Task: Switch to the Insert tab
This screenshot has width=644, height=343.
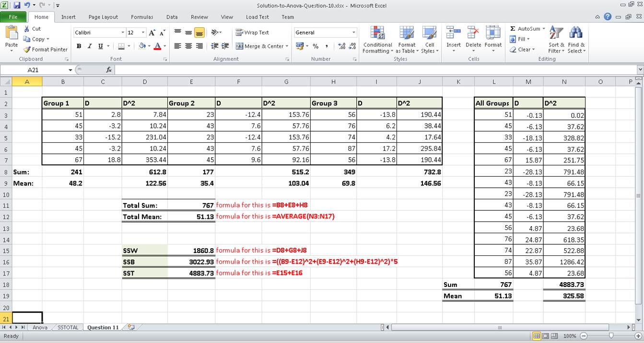Action: pyautogui.click(x=68, y=17)
